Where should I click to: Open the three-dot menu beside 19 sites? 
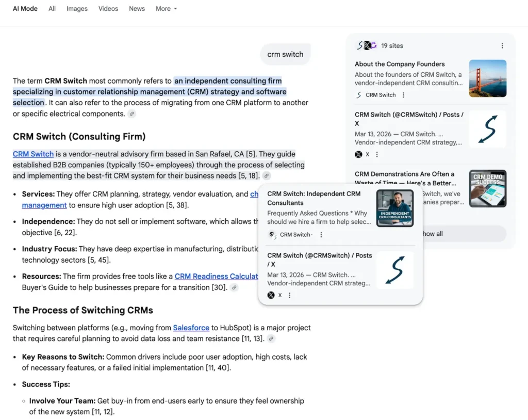point(503,45)
